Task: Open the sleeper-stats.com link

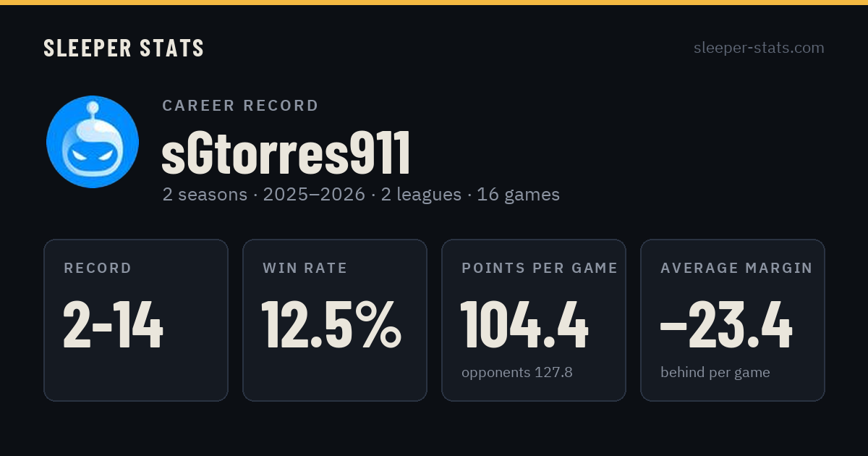Action: click(759, 48)
